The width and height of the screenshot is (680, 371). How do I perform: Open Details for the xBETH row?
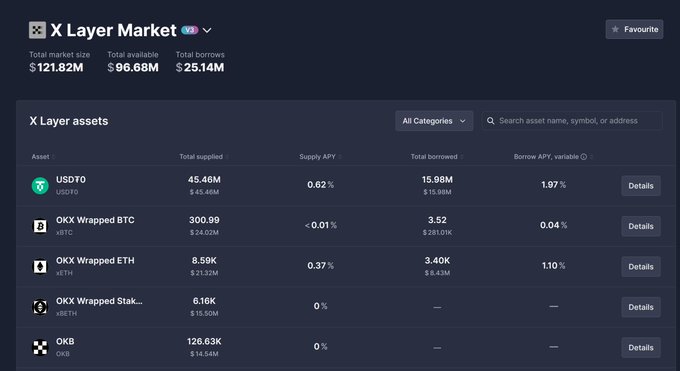tap(641, 307)
